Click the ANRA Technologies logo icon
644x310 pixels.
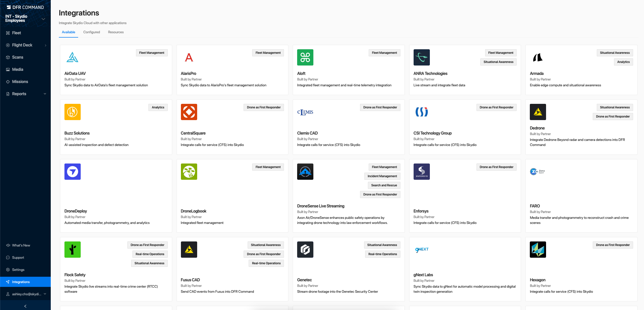[x=421, y=57]
